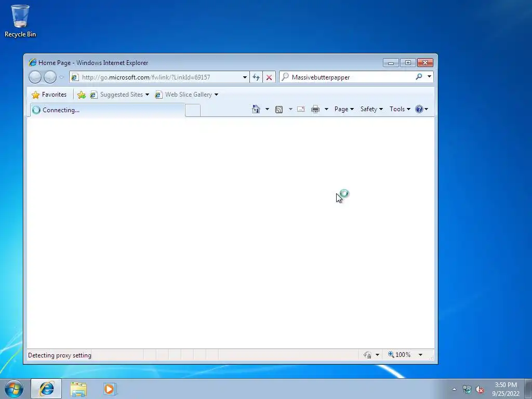
Task: Open the Tools menu
Action: pos(400,109)
